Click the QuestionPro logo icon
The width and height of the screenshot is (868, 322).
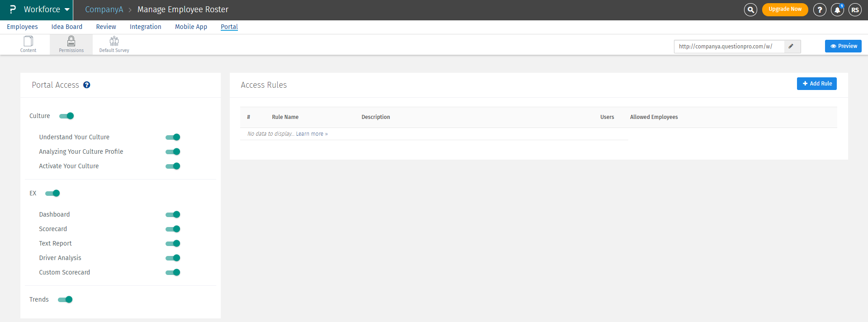(x=13, y=9)
